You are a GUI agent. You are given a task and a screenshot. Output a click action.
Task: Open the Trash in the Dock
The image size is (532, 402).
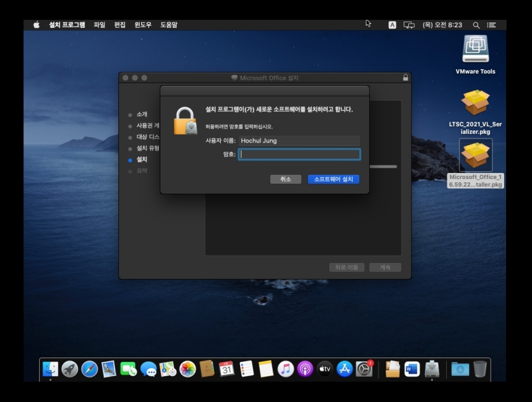point(479,369)
